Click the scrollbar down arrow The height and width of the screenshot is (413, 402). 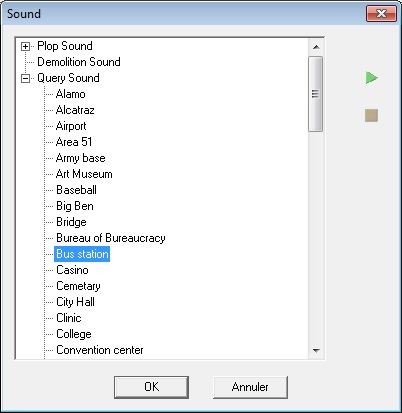coord(316,351)
